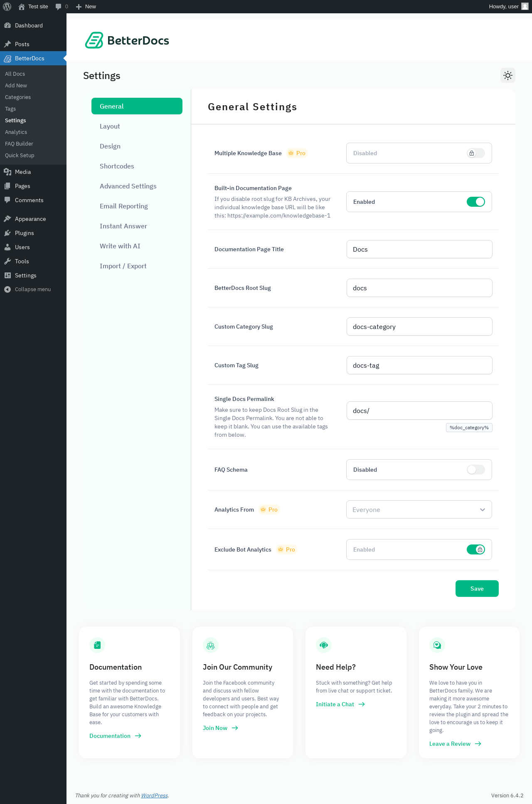Click the crown Pro badge beside Multiple Knowledge Base
This screenshot has height=804, width=532.
297,153
